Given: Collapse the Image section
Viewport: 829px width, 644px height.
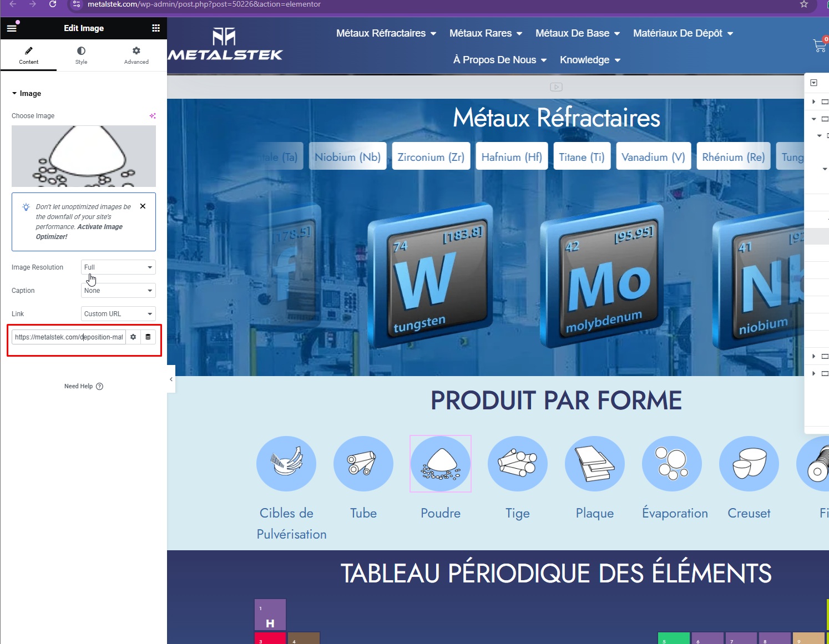Looking at the screenshot, I should (x=27, y=93).
